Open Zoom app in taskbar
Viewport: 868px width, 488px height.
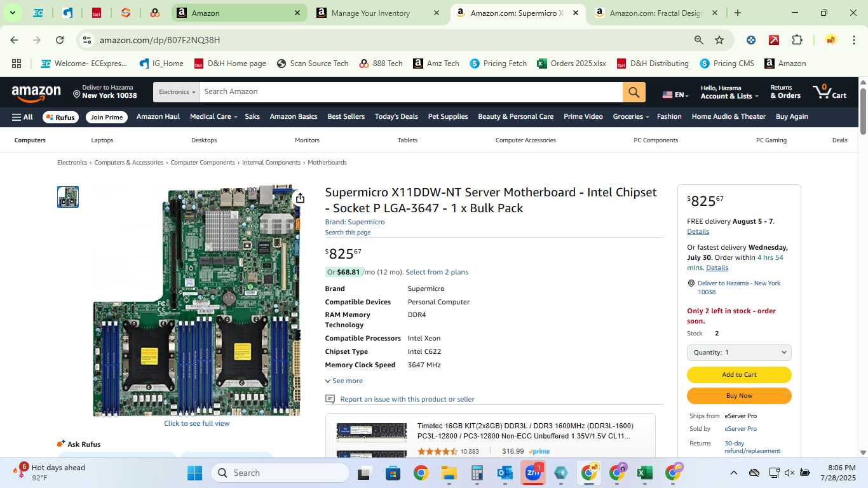[532, 473]
